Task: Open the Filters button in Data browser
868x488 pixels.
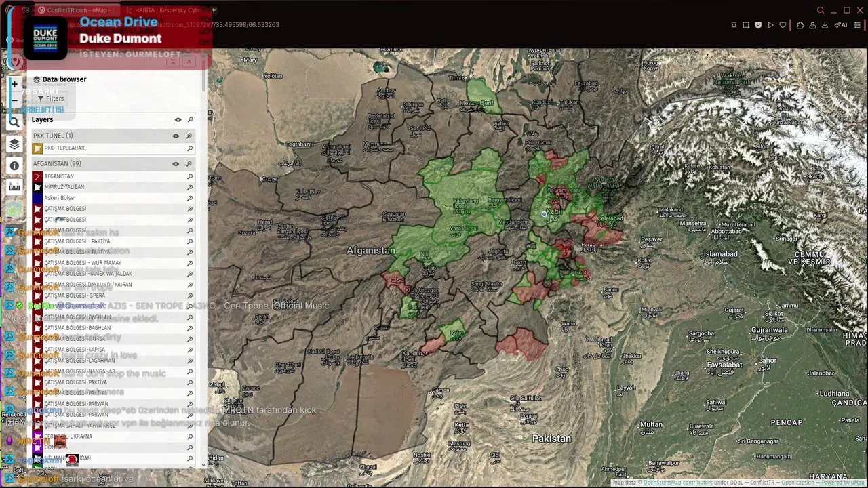Action: pyautogui.click(x=50, y=98)
